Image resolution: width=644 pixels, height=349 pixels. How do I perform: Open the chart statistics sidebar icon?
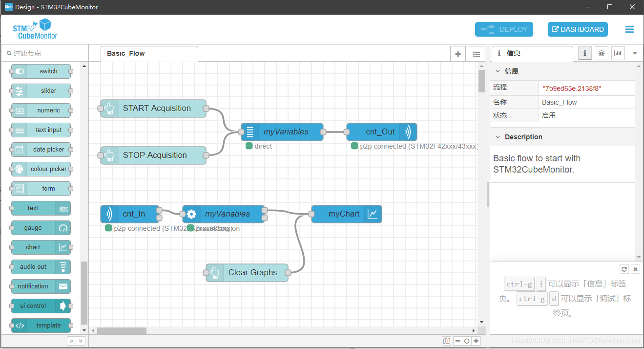(618, 53)
